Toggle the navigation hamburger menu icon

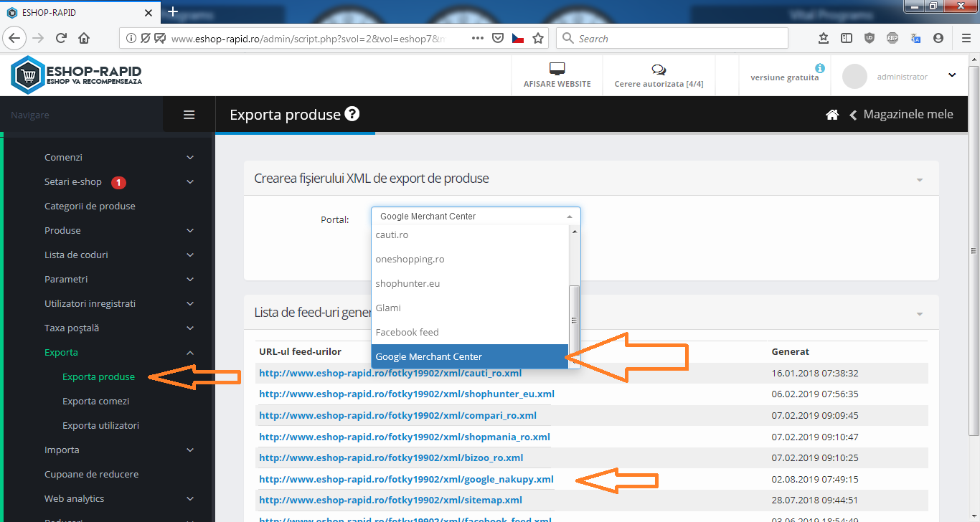[189, 115]
